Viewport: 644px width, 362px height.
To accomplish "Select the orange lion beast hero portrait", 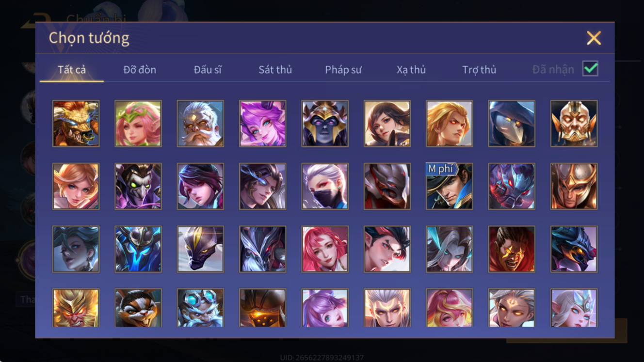I will tap(76, 124).
